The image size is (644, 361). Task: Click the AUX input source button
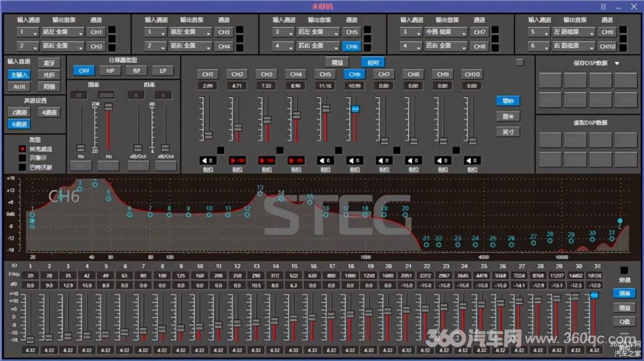[19, 87]
